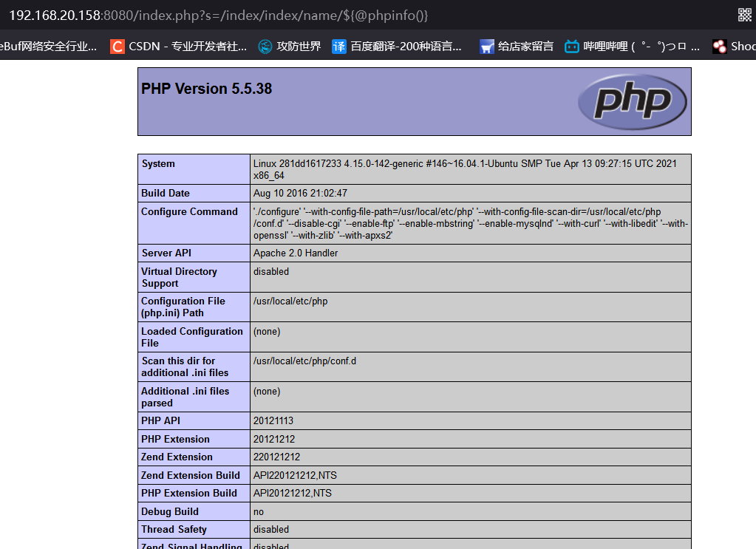
Task: Select the Configure Command label
Action: pos(189,211)
